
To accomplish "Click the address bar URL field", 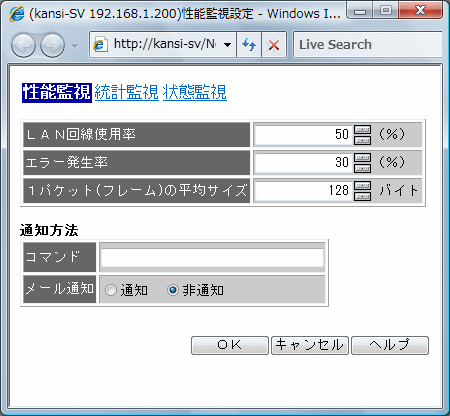I will point(164,44).
